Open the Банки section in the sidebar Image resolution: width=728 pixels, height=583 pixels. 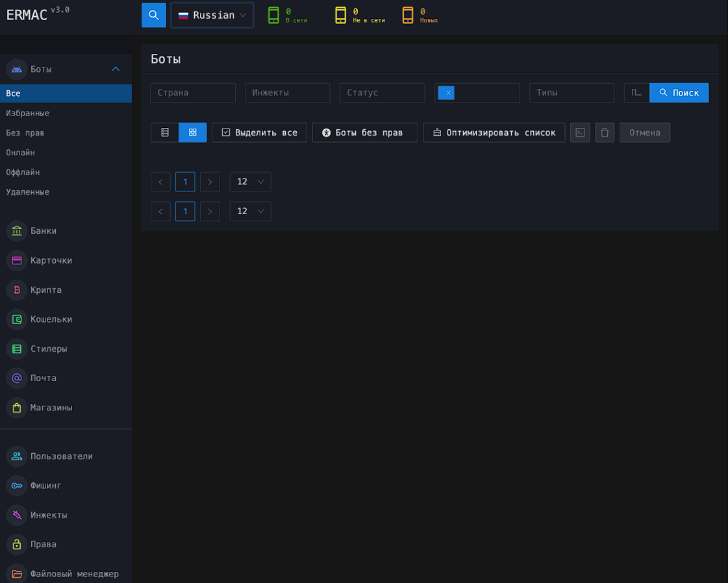tap(43, 230)
